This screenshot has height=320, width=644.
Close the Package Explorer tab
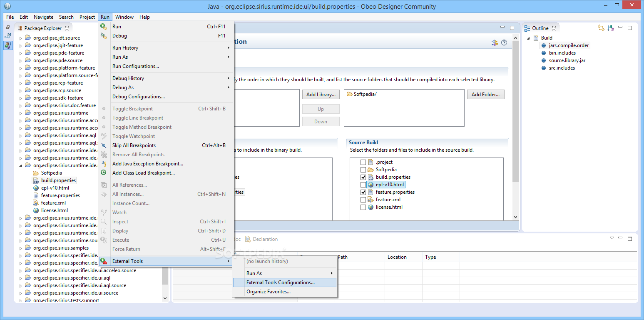[67, 28]
